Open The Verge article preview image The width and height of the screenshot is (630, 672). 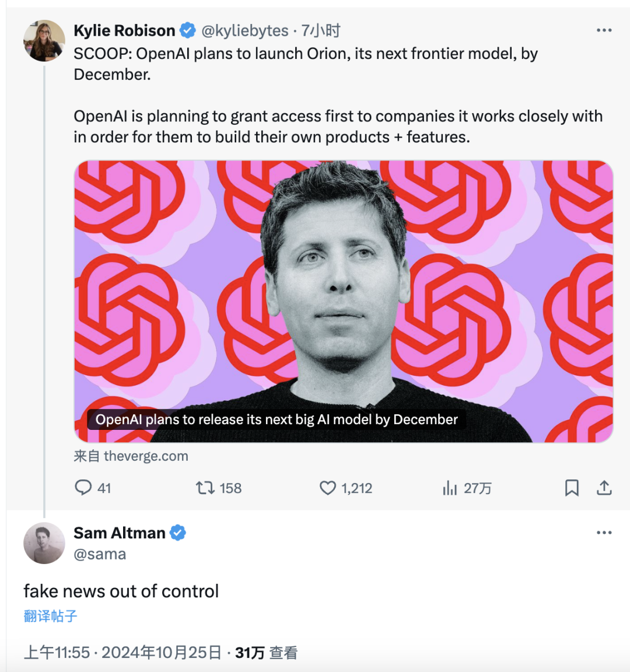coord(343,301)
